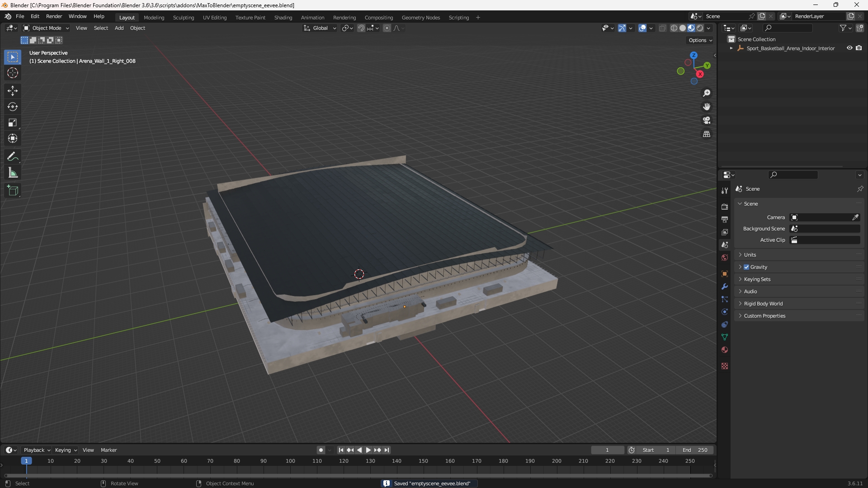Switch to the Geometry Nodes workspace tab
The image size is (868, 488).
[x=420, y=18]
